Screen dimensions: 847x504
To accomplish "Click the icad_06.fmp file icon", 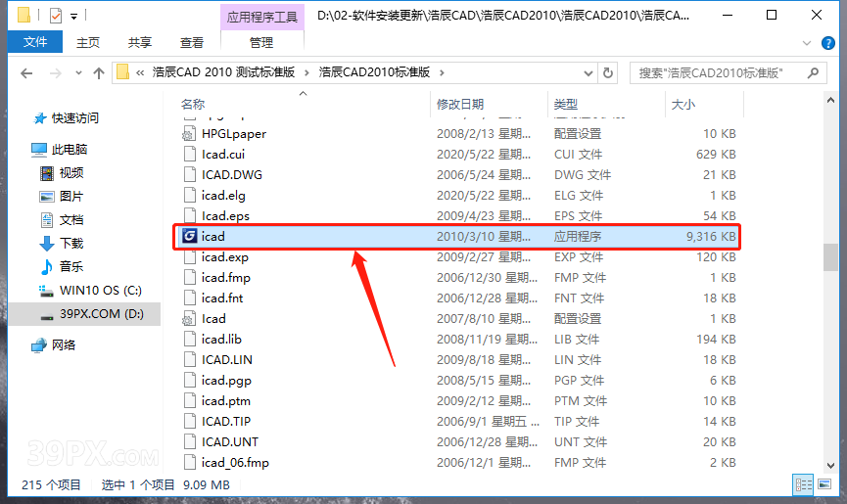I will coord(190,463).
